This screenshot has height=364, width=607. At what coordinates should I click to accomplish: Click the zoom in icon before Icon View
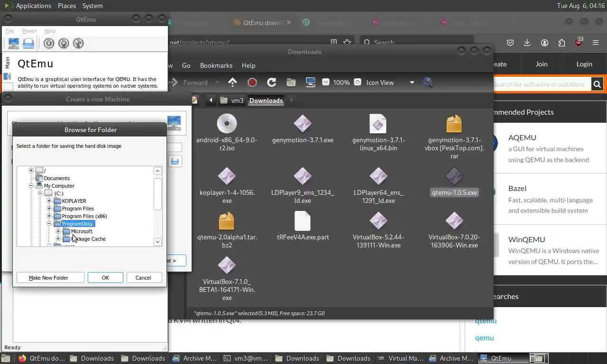(358, 82)
